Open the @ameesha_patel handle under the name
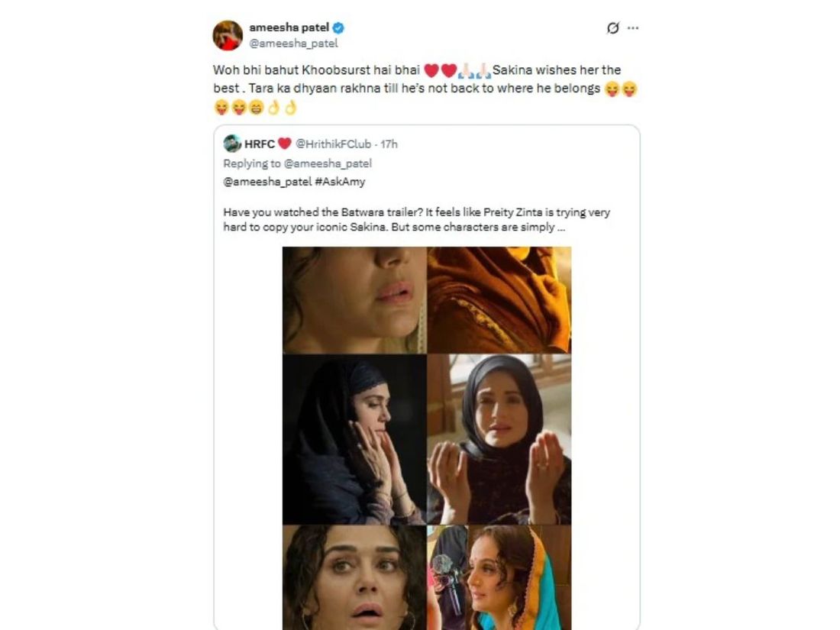The image size is (840, 630). [x=293, y=44]
